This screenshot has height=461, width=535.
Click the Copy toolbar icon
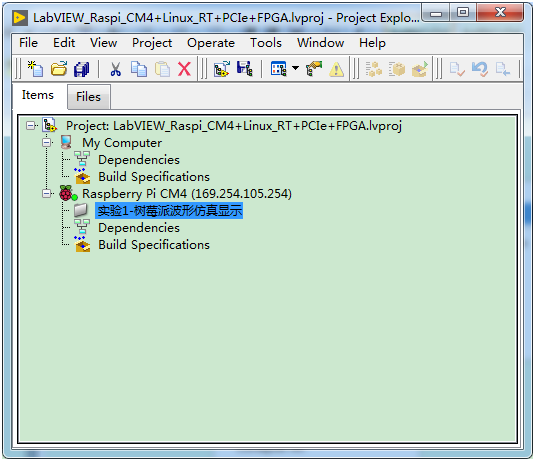click(139, 69)
